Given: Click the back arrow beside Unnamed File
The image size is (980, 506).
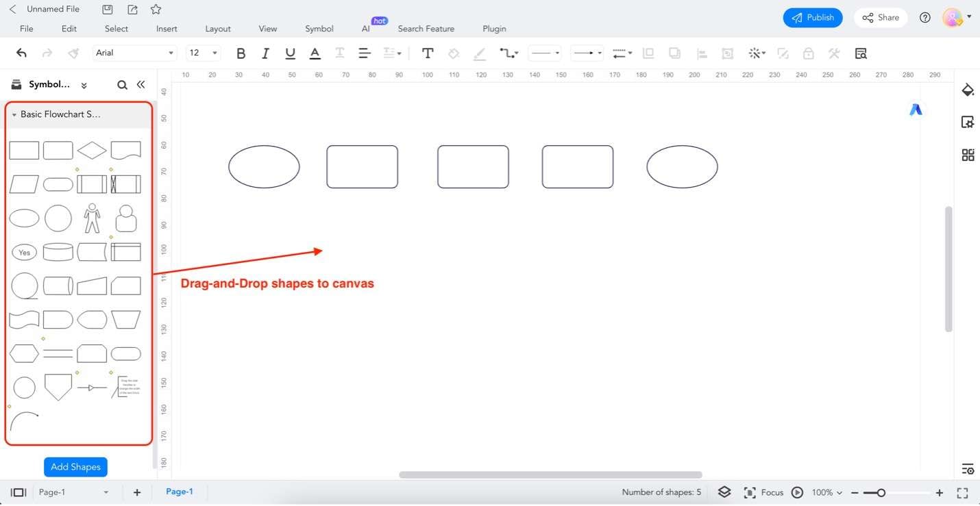Looking at the screenshot, I should point(12,10).
